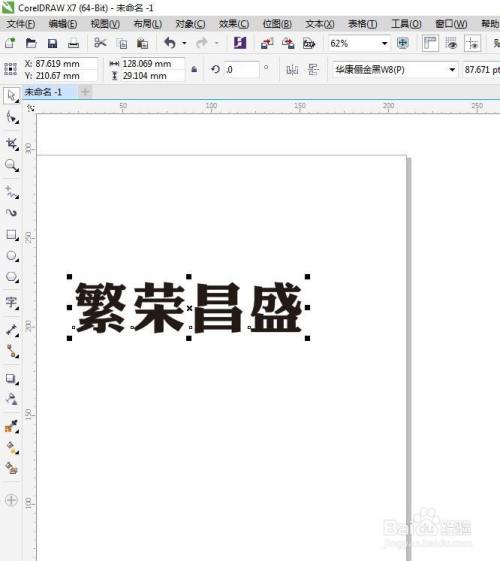Click the Quick Customize plus button in toolbox
The height and width of the screenshot is (561, 500).
point(11,500)
